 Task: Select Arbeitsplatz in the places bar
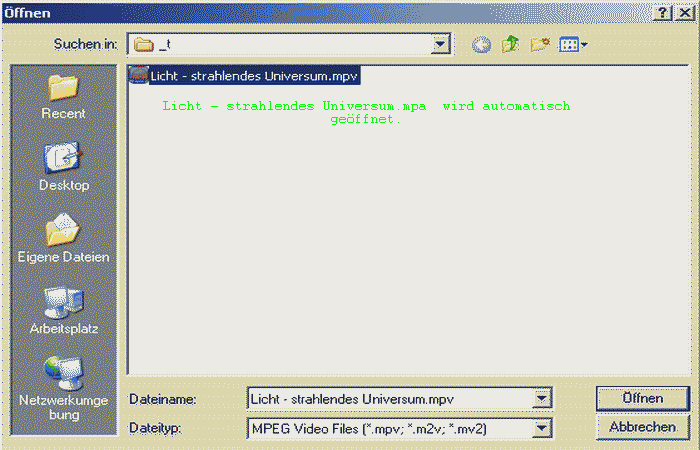[x=63, y=310]
